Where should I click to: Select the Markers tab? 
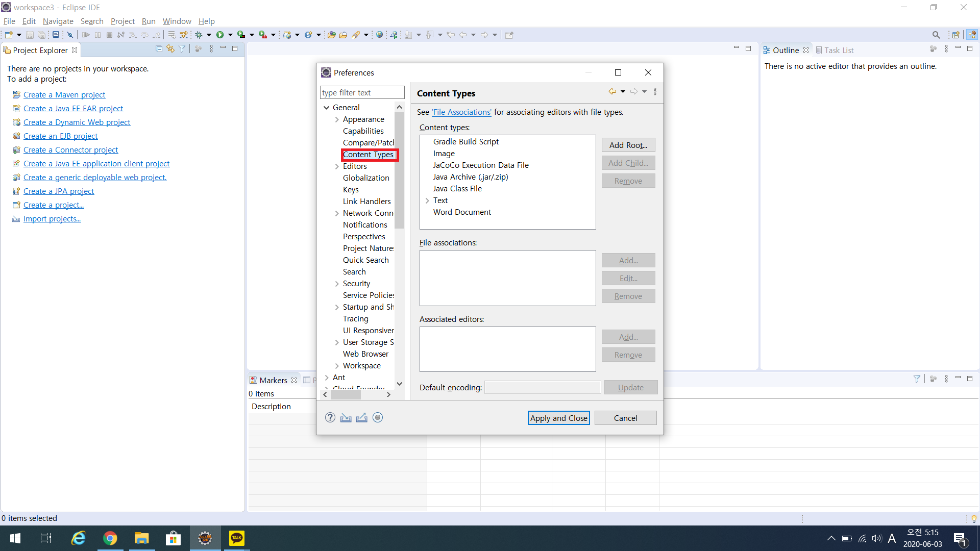tap(273, 380)
